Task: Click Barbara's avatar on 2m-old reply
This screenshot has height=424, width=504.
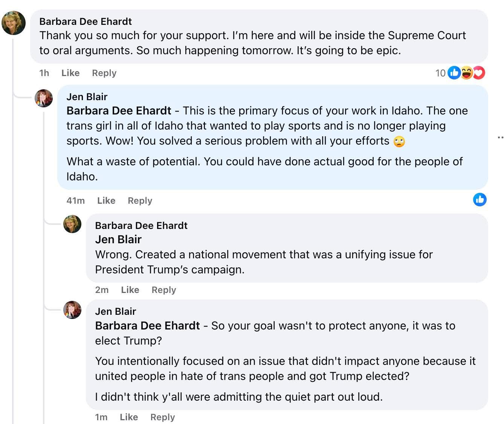Action: [72, 224]
